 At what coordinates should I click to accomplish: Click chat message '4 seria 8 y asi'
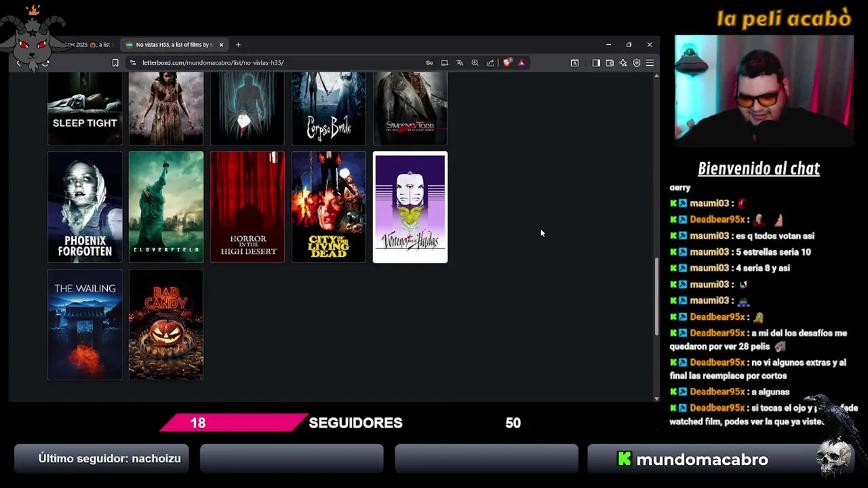click(762, 268)
